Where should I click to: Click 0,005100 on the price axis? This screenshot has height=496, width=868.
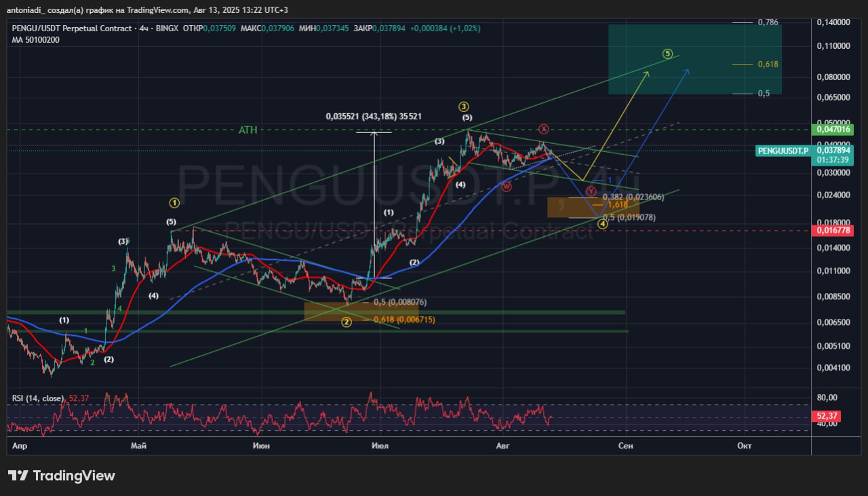(x=833, y=346)
